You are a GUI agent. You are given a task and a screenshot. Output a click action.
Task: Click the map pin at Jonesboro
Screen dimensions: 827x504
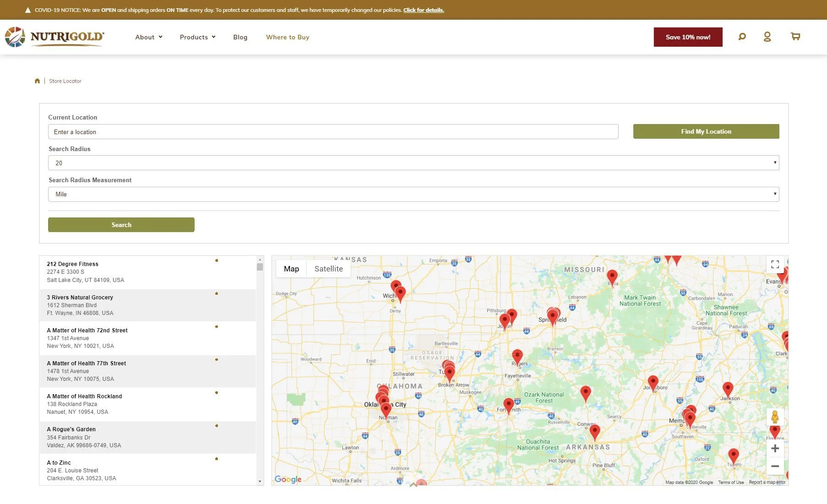(653, 383)
